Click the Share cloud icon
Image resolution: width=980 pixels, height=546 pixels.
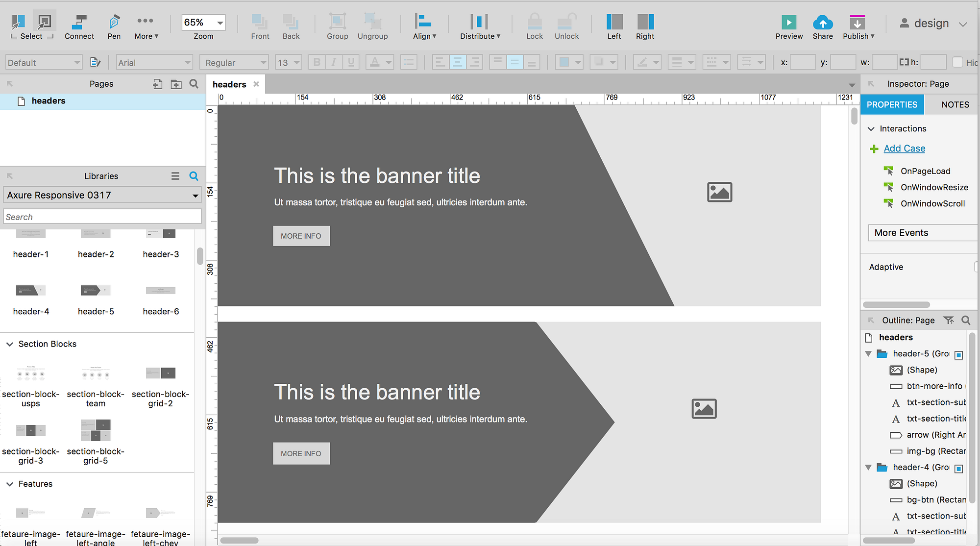822,22
